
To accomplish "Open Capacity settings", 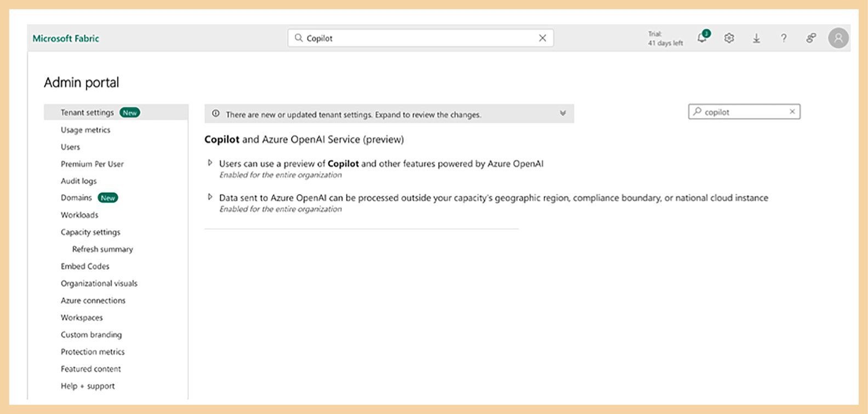I will coord(90,232).
